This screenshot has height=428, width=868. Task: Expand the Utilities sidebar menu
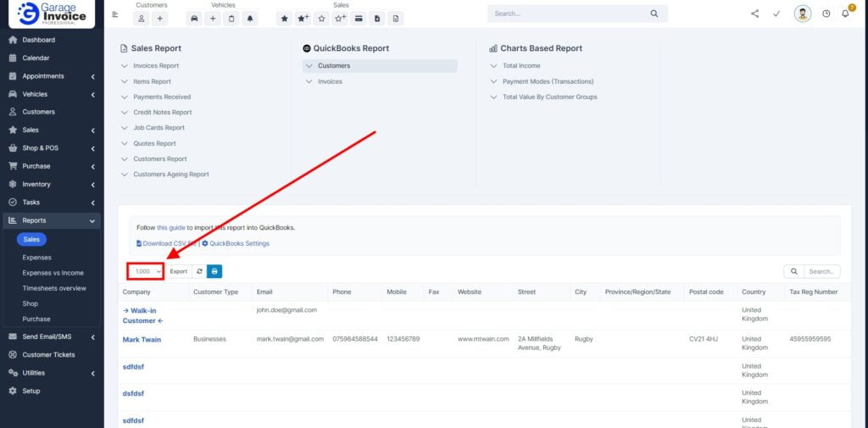(x=52, y=373)
